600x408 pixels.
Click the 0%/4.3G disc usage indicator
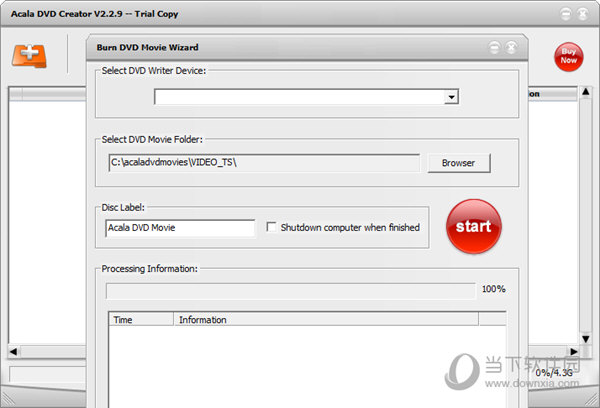coord(554,372)
